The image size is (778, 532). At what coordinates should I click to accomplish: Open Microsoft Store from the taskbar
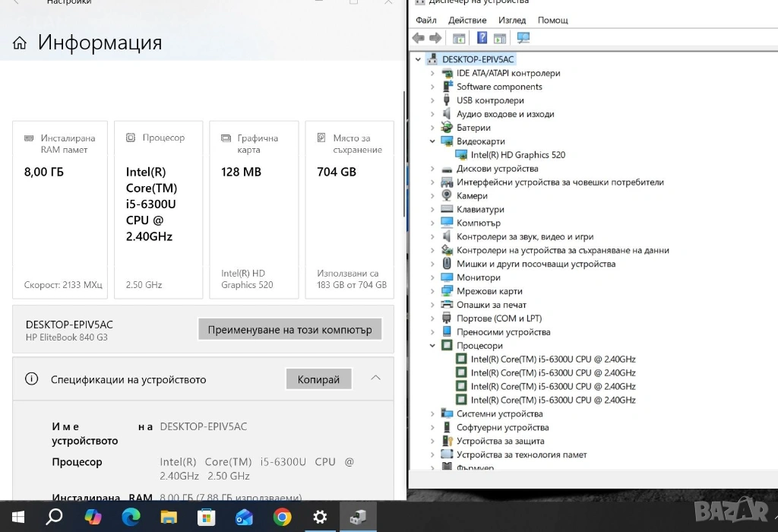[207, 518]
